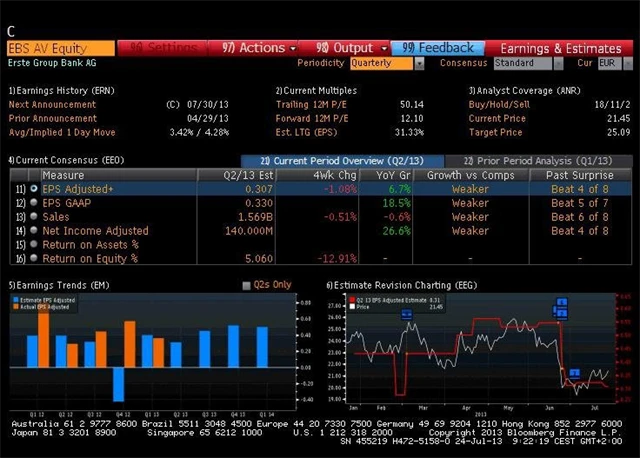Image resolution: width=640 pixels, height=458 pixels.
Task: Select the EPS GAAP radio button
Action: coord(34,202)
